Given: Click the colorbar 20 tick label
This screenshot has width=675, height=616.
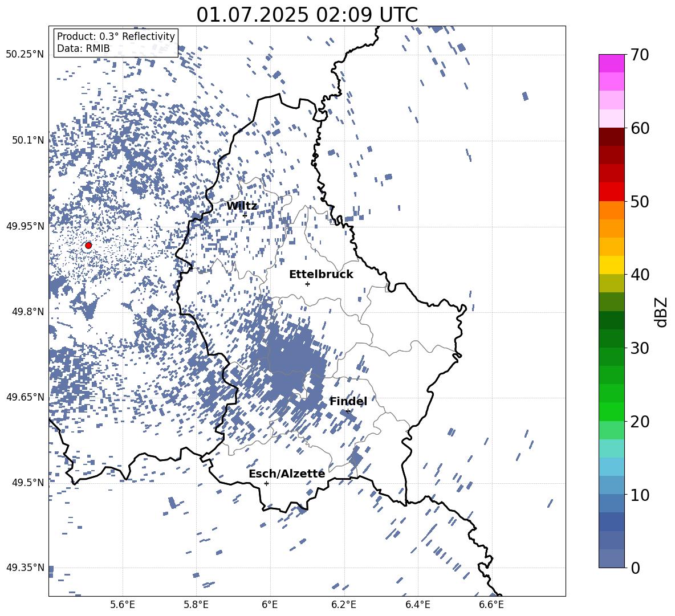Looking at the screenshot, I should point(640,421).
